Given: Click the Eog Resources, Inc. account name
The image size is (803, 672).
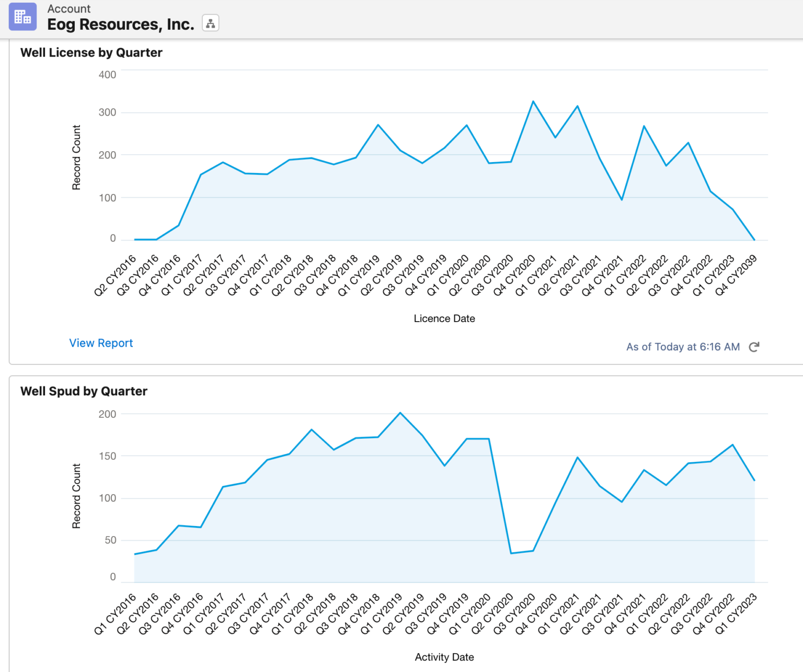Looking at the screenshot, I should click(x=120, y=25).
